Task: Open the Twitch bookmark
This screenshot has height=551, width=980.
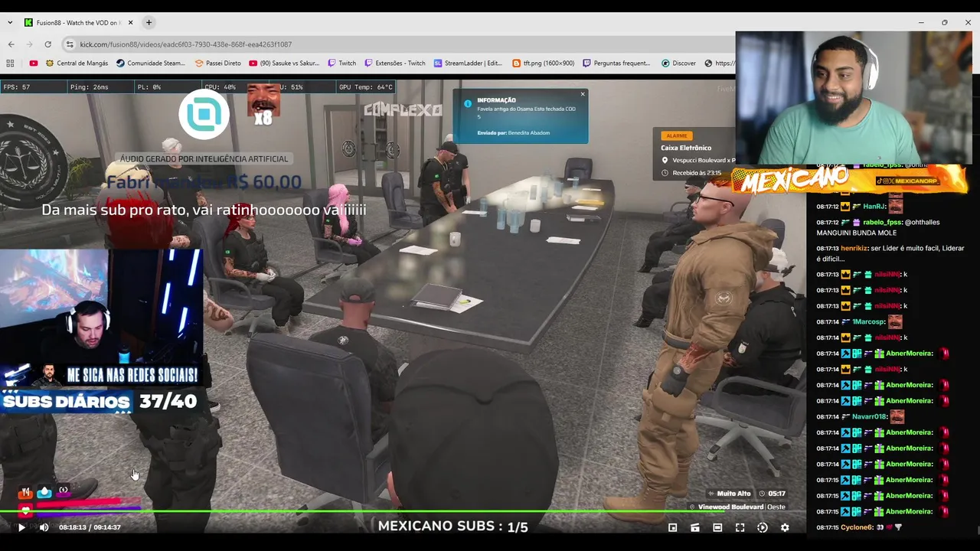Action: coord(342,64)
